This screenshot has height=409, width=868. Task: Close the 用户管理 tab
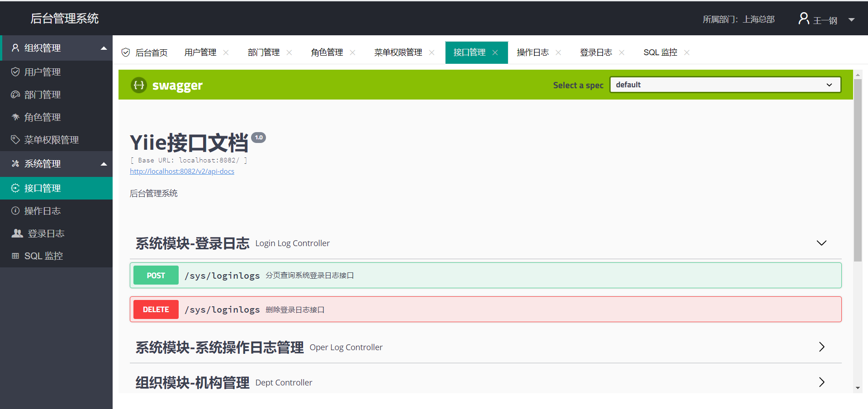tap(226, 52)
